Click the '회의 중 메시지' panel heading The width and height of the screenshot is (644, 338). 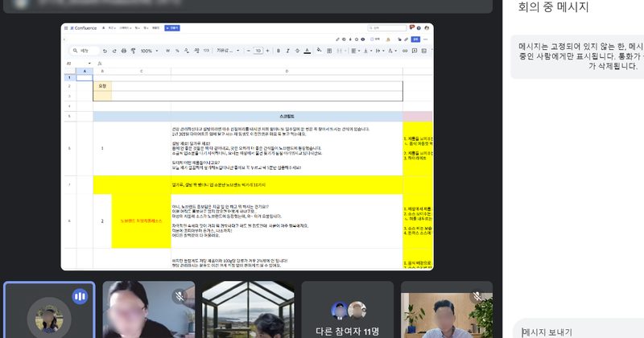[553, 7]
